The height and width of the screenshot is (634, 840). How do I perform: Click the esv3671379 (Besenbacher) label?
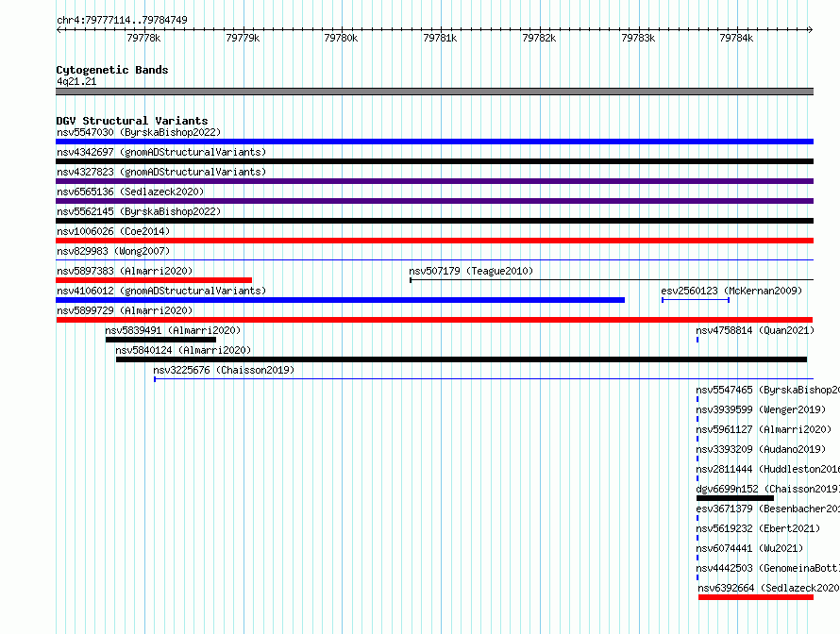(767, 509)
